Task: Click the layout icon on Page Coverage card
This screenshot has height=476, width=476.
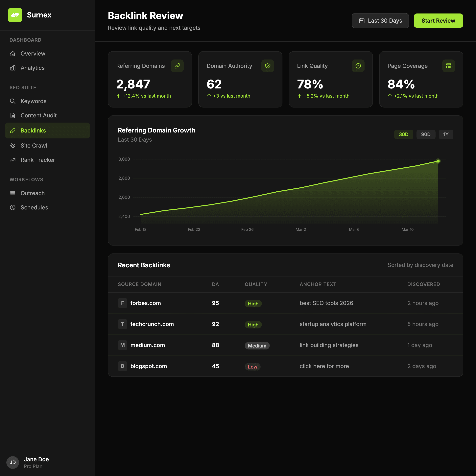Action: click(448, 66)
